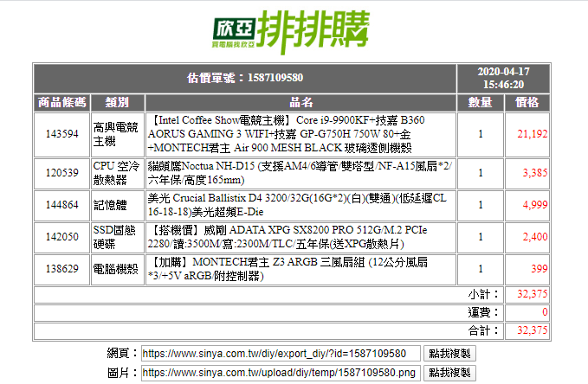Image resolution: width=588 pixels, height=384 pixels.
Task: Click the 網頁： label
Action: tap(122, 353)
